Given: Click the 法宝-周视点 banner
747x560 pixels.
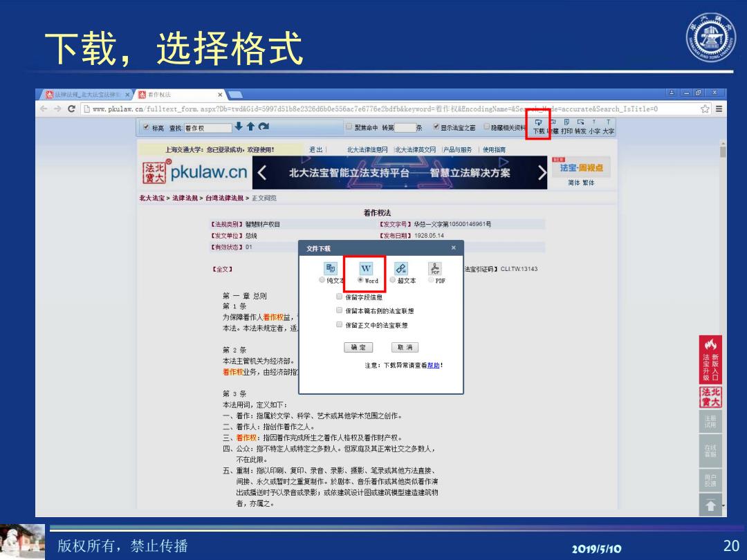Looking at the screenshot, I should point(581,167).
